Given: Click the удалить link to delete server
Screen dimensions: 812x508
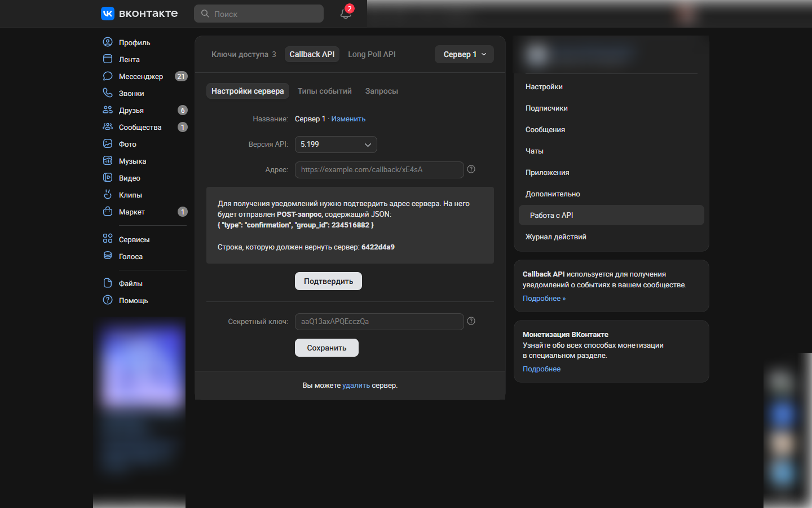Looking at the screenshot, I should click(x=356, y=386).
